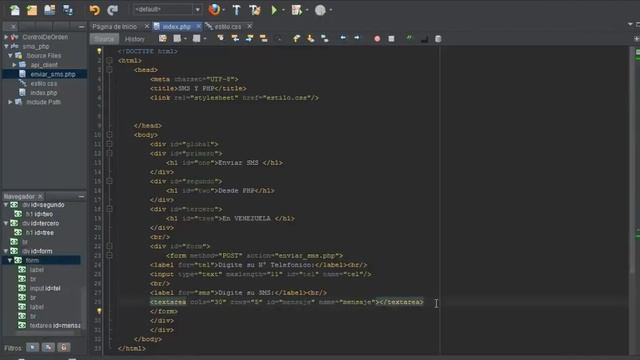Switch to the index.php editor tab
Screen dimensions: 640x360
pos(176,27)
